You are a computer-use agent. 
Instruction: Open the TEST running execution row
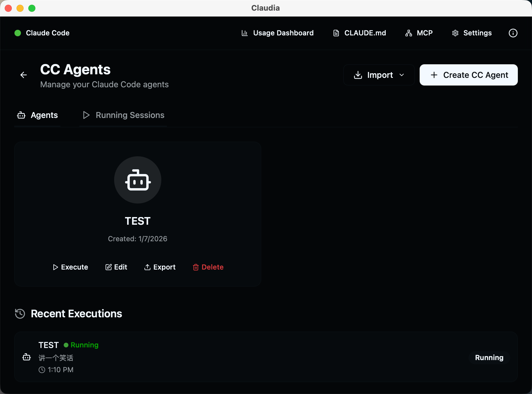(266, 357)
